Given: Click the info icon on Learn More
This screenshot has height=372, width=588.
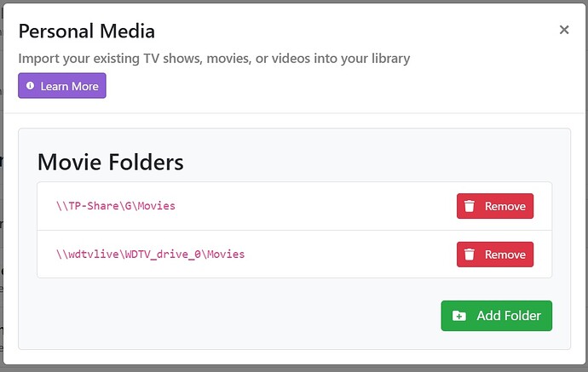Looking at the screenshot, I should [31, 86].
